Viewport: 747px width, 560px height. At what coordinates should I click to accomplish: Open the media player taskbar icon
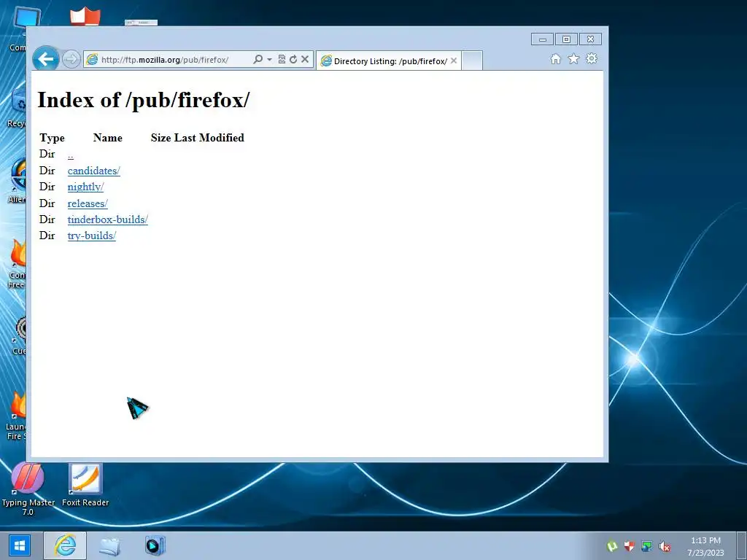click(155, 545)
